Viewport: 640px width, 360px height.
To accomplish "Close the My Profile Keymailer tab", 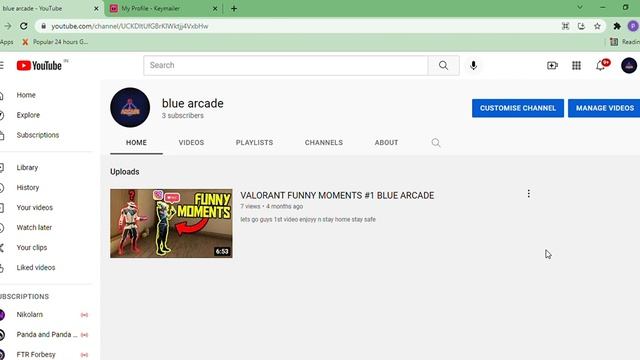I will (x=215, y=9).
